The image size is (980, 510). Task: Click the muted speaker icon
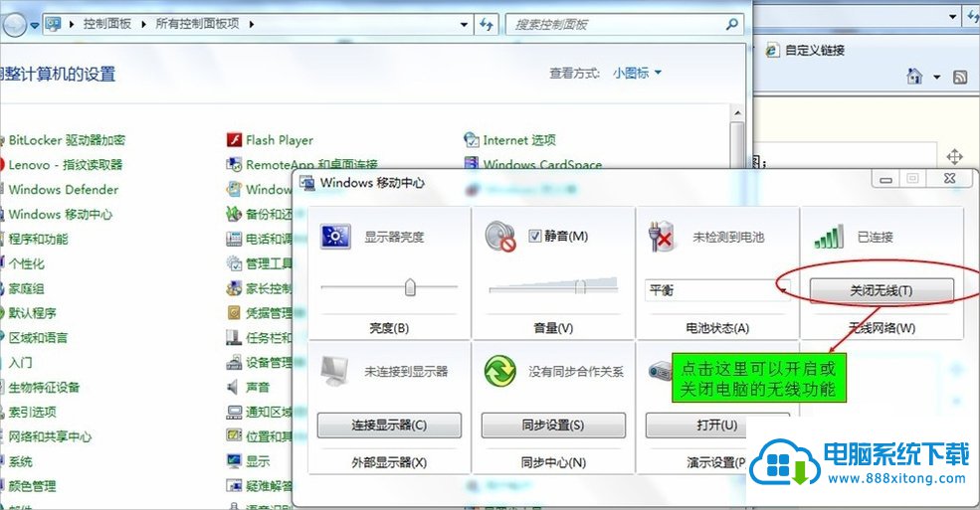coord(500,238)
